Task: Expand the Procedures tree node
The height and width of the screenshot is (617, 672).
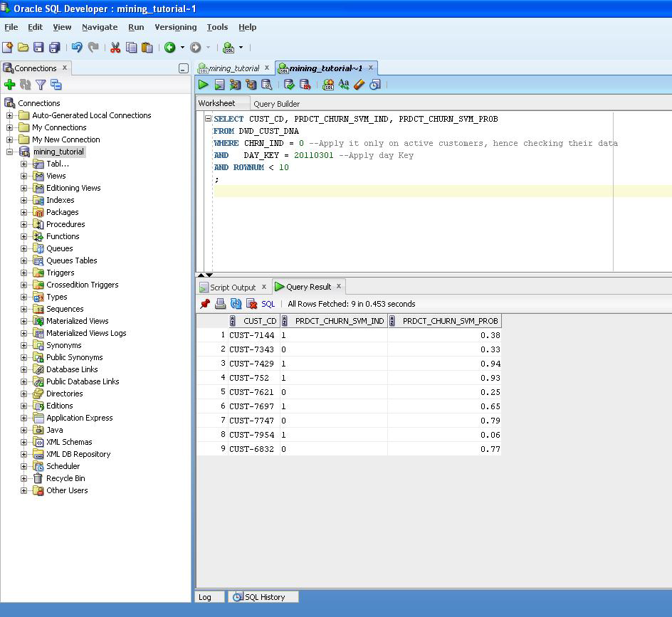Action: click(23, 224)
